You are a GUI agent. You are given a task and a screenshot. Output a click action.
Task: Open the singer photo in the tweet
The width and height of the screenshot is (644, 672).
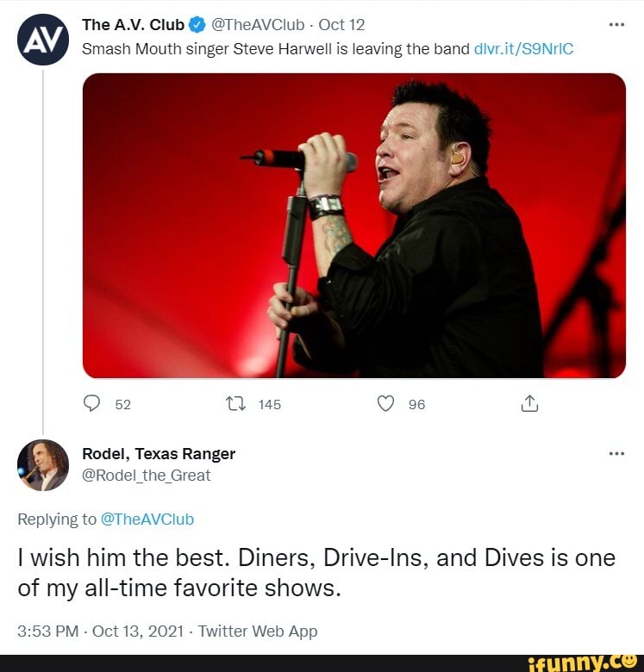pos(353,225)
